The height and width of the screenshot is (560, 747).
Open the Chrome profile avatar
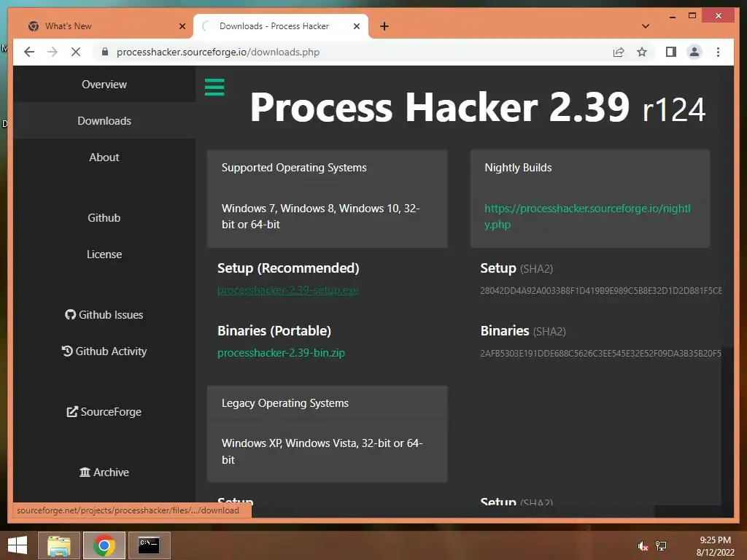(x=694, y=52)
